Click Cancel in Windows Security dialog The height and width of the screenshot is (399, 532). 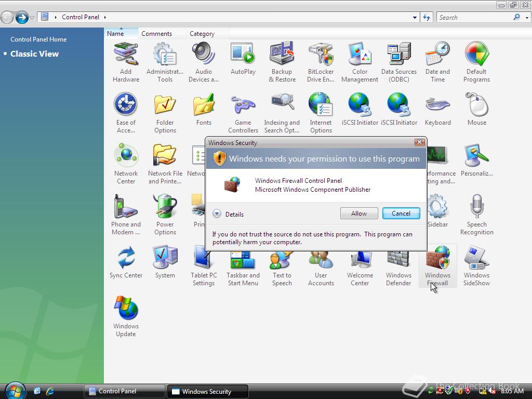401,214
